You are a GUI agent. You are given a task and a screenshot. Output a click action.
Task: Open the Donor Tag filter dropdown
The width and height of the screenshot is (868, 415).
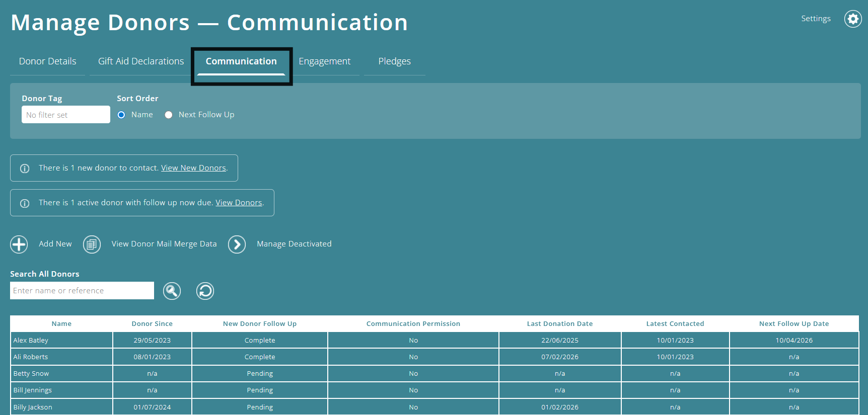point(66,114)
